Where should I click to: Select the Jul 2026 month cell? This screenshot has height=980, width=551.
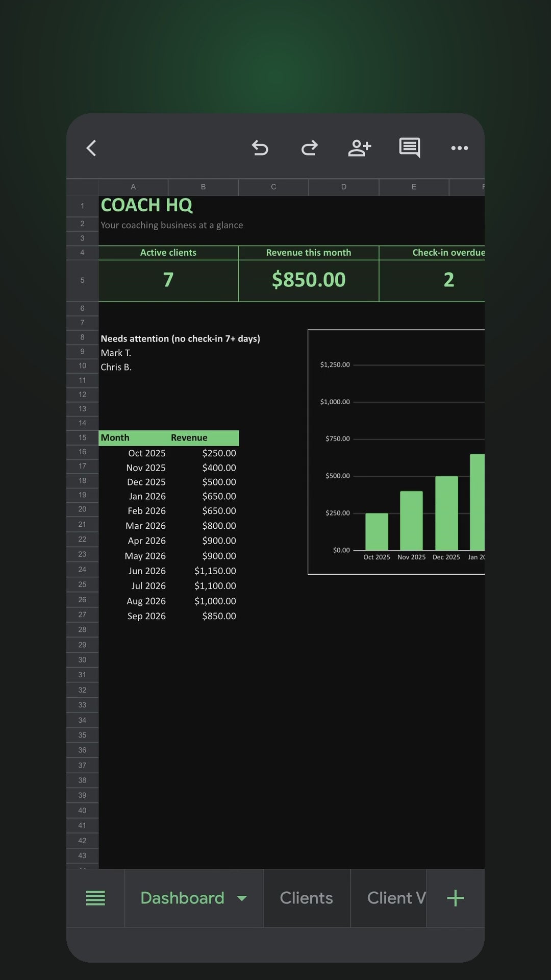133,586
